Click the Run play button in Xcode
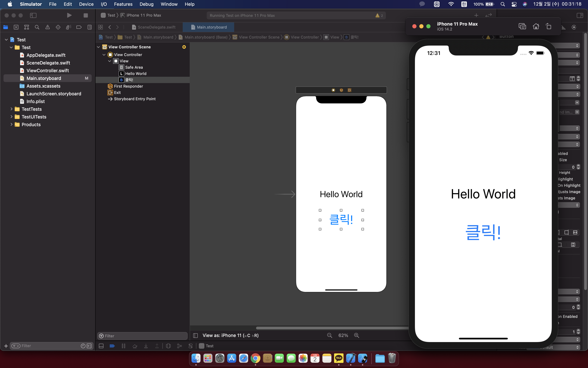This screenshot has height=368, width=588. coord(69,15)
